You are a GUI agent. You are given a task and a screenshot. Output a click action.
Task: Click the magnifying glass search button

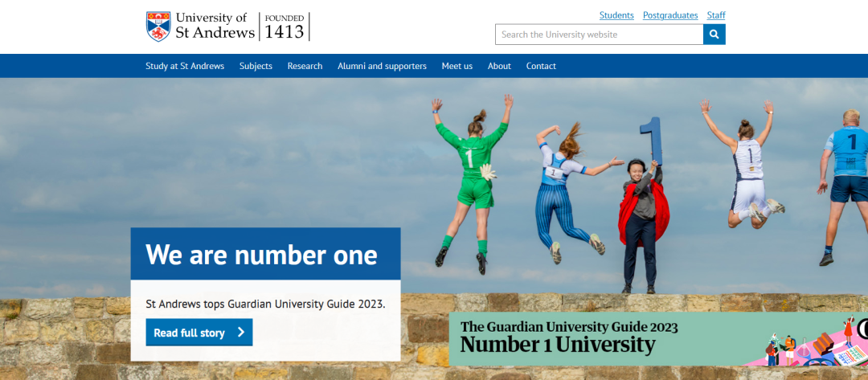click(x=714, y=35)
